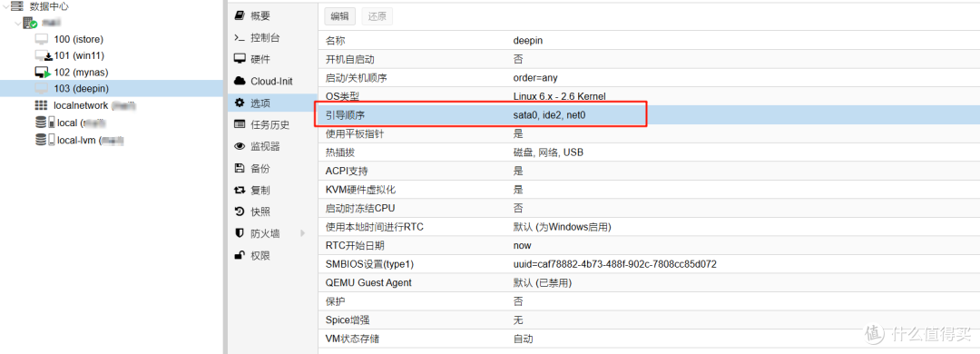This screenshot has width=980, height=354.
Task: Select the 启动时冻结CPU row
Action: 649,208
